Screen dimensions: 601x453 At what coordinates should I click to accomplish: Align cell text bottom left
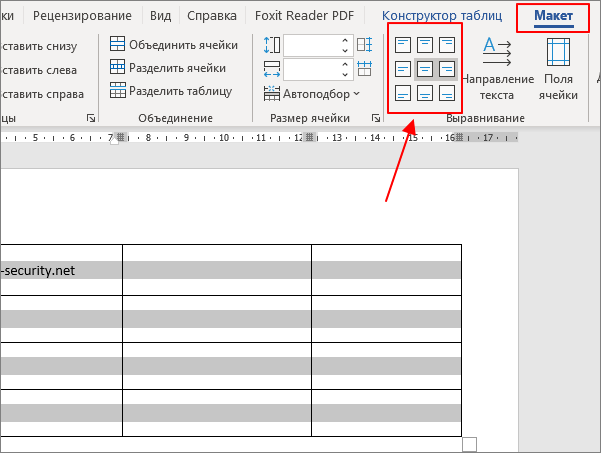click(402, 93)
